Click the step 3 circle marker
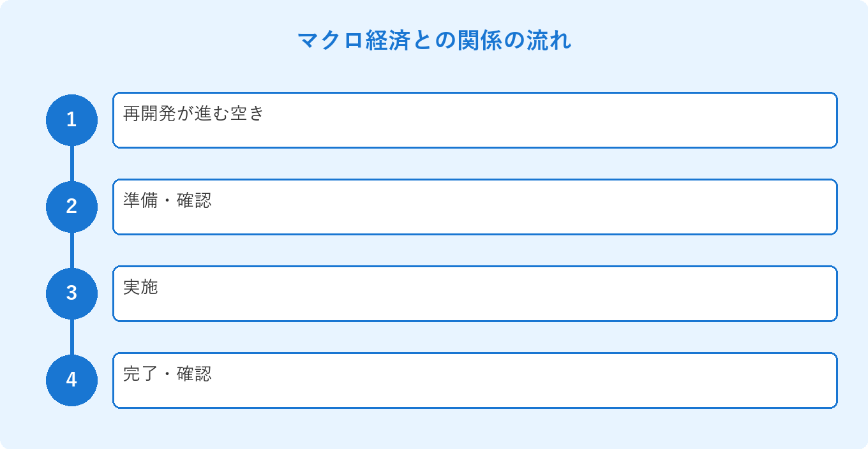 coord(71,293)
